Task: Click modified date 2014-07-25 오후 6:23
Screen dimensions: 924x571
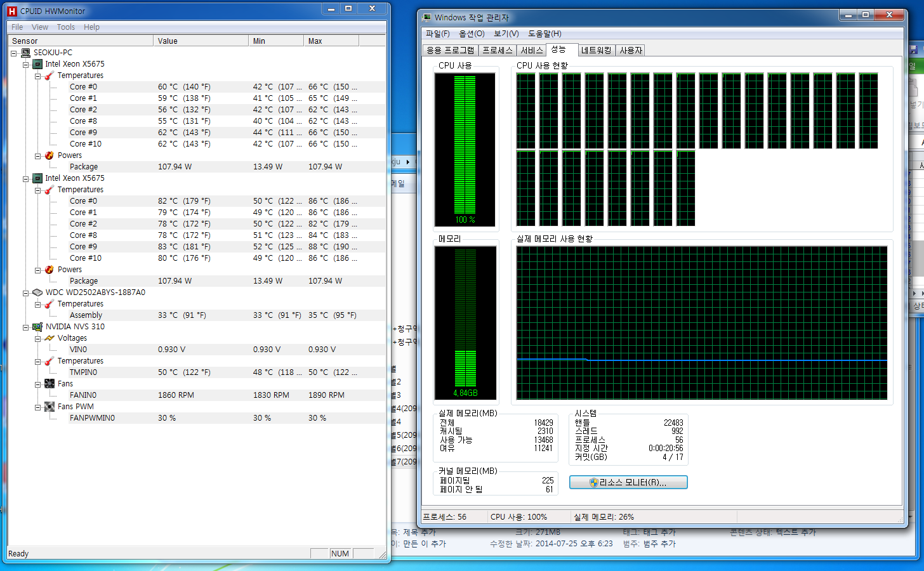Action: tap(574, 544)
